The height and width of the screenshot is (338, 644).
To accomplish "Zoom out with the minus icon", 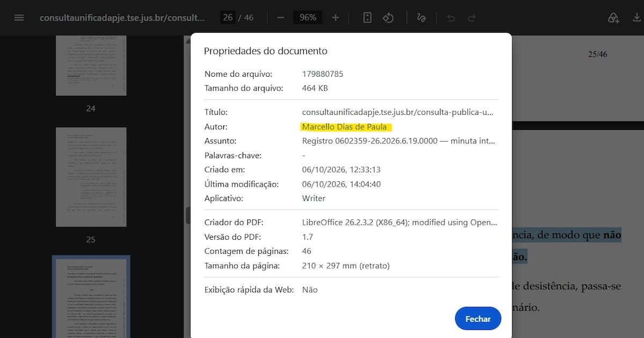I will pos(280,18).
